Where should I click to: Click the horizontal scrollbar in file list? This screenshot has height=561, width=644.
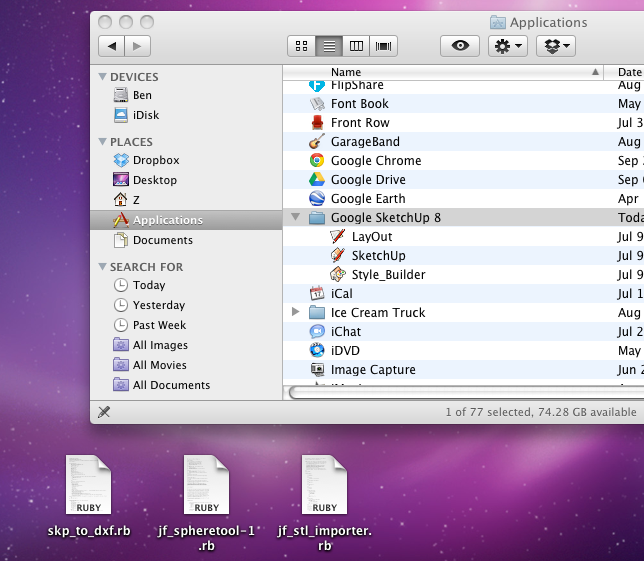pyautogui.click(x=466, y=393)
